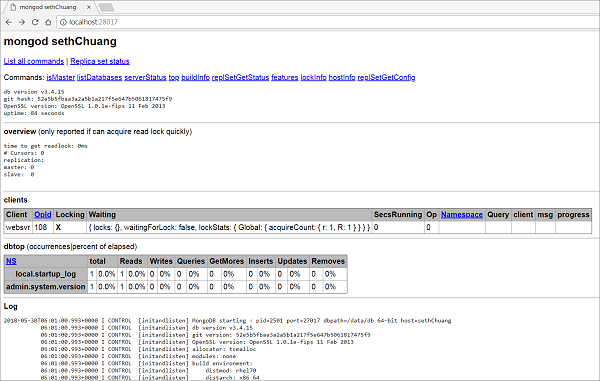Click the site info icon in address bar
The width and height of the screenshot is (600, 381).
tap(63, 22)
